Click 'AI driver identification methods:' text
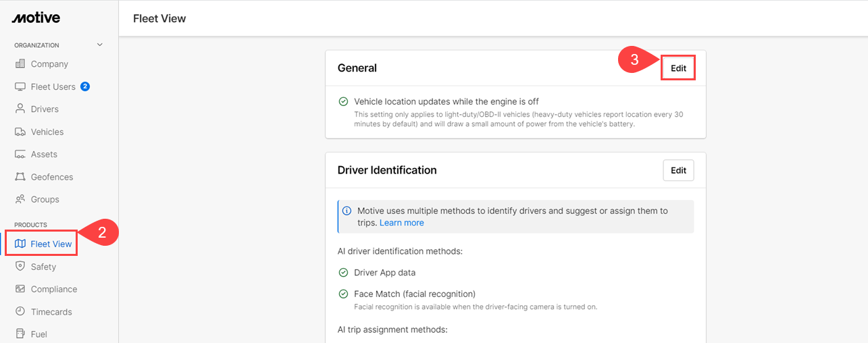This screenshot has height=343, width=868. click(401, 251)
